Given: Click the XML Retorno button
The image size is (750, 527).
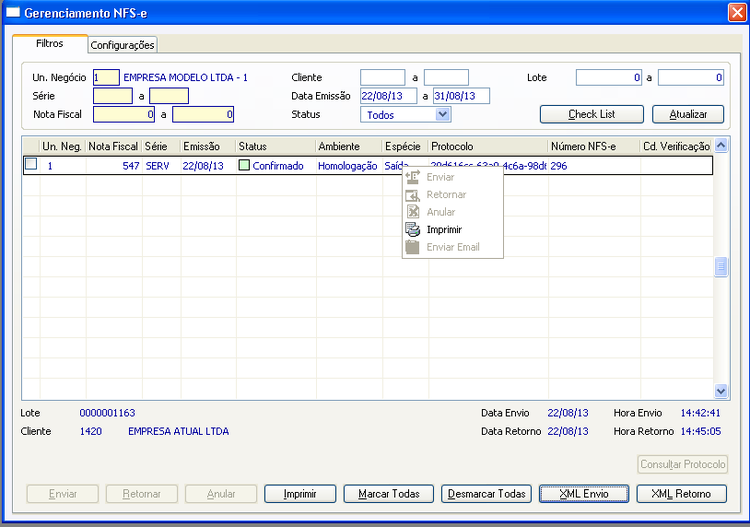Looking at the screenshot, I should pos(681,494).
